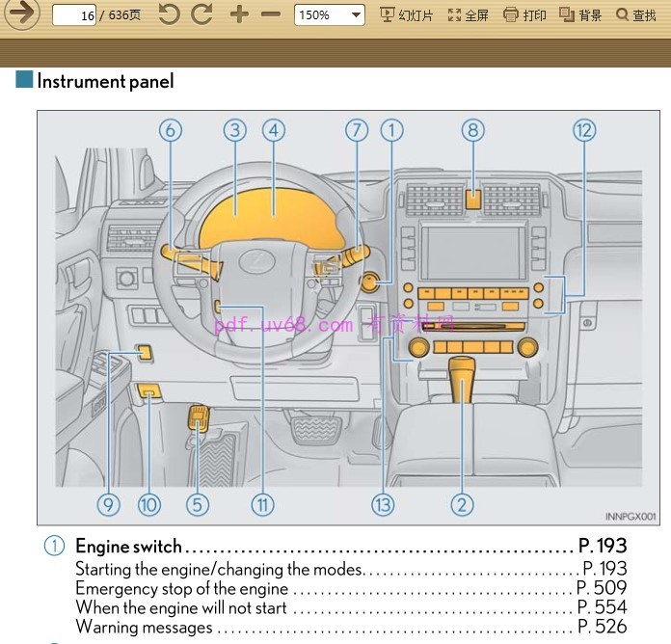Screen dimensions: 671x644
Task: Click 'Starting the engine/changing the modes' entry
Action: point(220,569)
